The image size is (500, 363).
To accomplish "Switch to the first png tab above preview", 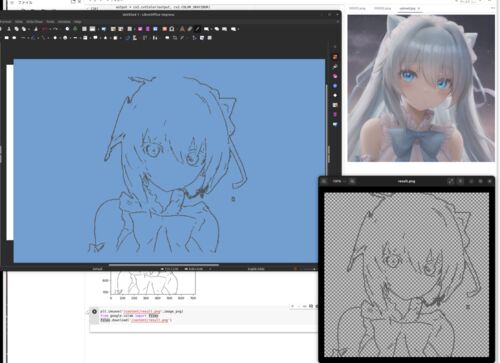I will click(357, 8).
